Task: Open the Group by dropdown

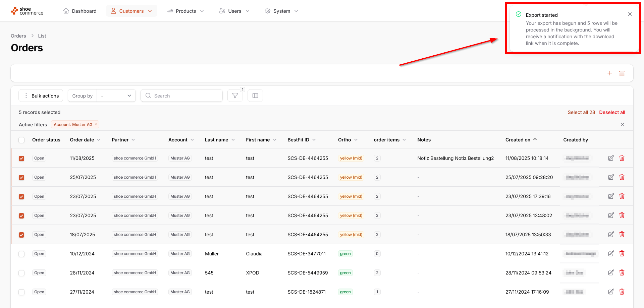Action: coord(116,96)
